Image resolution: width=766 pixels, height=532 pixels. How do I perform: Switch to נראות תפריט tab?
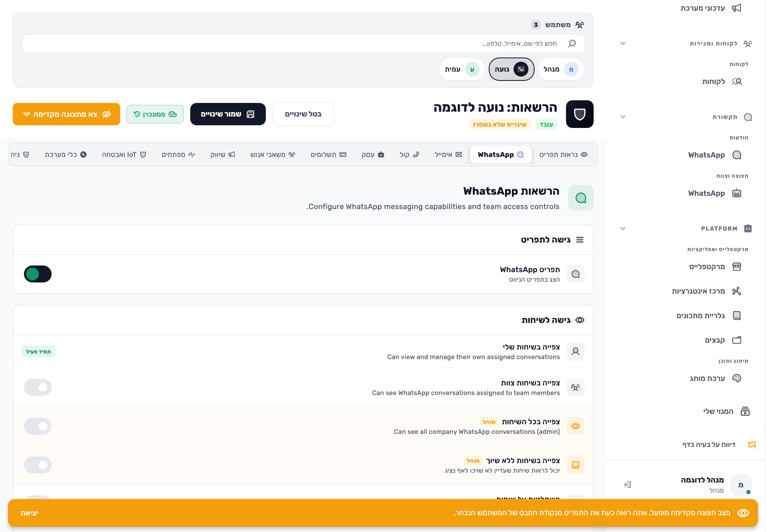point(563,155)
